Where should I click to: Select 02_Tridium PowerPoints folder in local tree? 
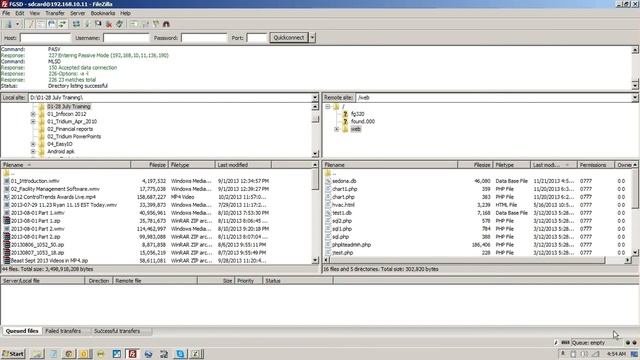point(74,137)
